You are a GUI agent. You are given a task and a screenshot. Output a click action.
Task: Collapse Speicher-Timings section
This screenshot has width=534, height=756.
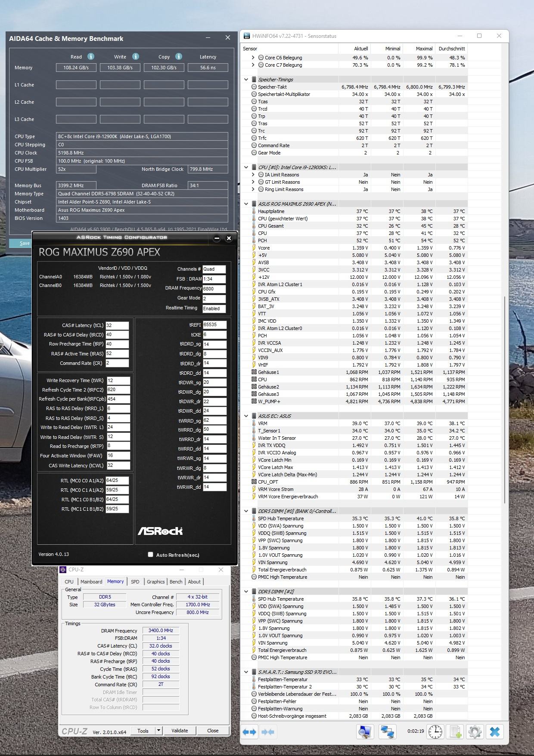tap(246, 80)
